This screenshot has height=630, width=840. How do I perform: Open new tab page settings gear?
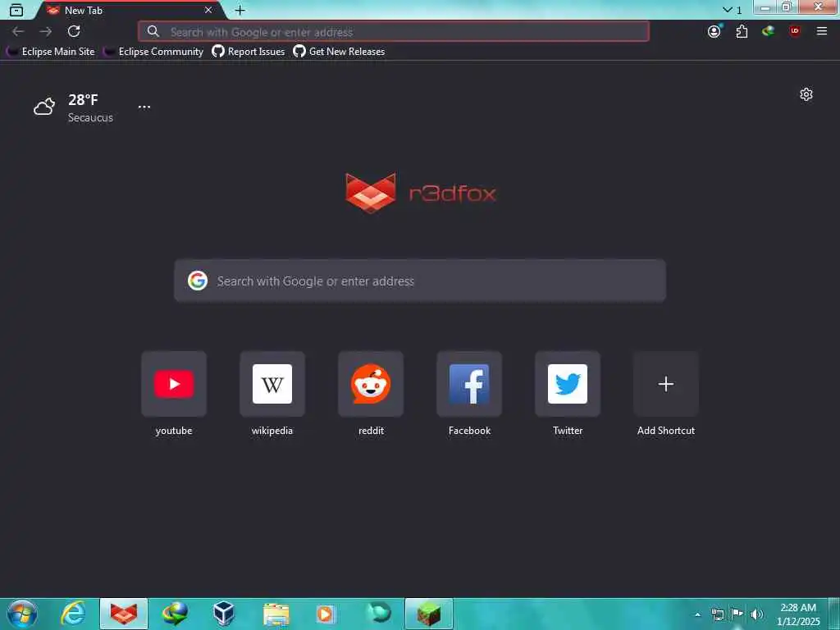click(806, 95)
